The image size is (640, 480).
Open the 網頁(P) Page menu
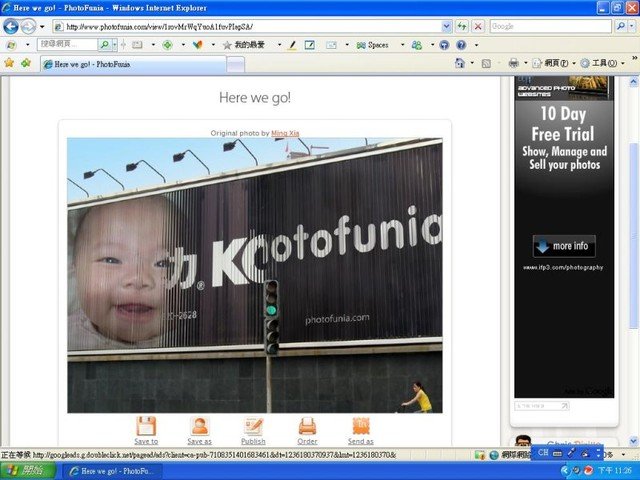click(x=554, y=63)
